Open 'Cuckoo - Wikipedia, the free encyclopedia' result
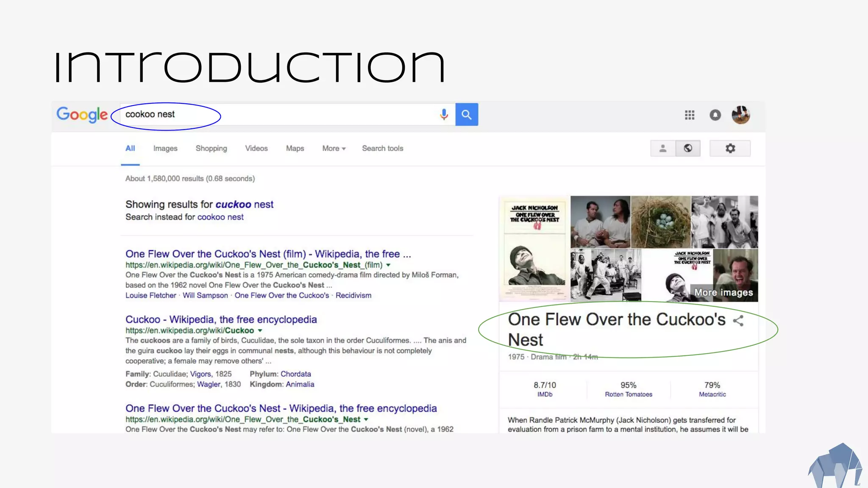868x488 pixels. pyautogui.click(x=221, y=319)
